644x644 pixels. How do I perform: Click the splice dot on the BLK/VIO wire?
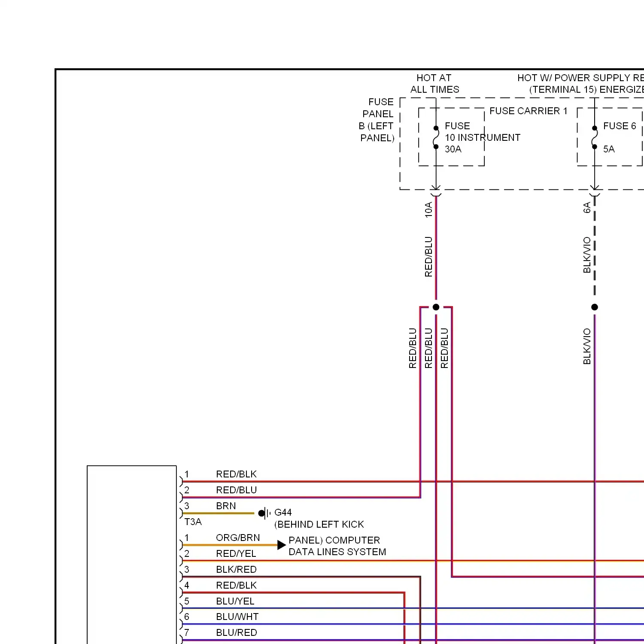(x=595, y=307)
